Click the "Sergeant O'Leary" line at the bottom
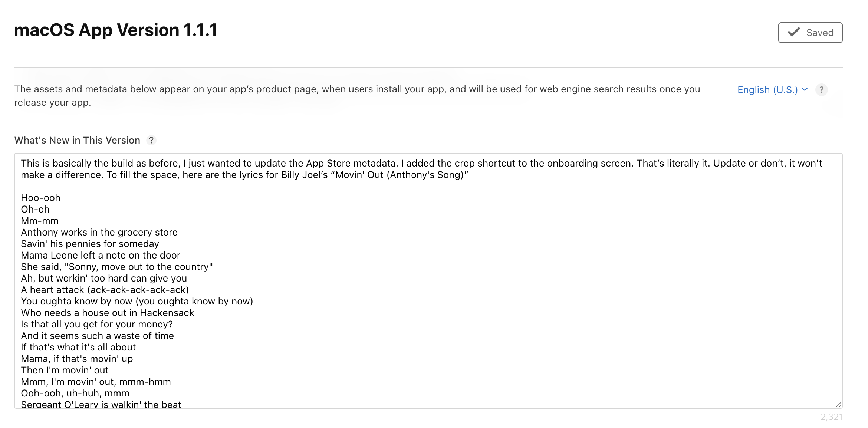This screenshot has height=428, width=868. tap(101, 404)
